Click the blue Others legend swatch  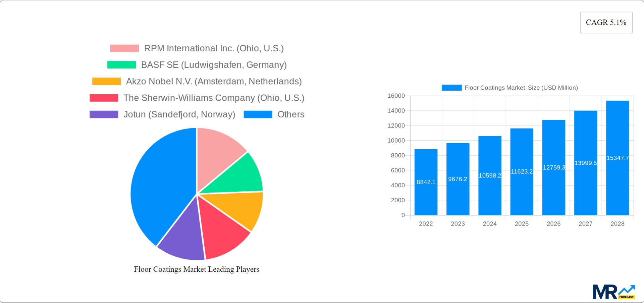point(258,114)
